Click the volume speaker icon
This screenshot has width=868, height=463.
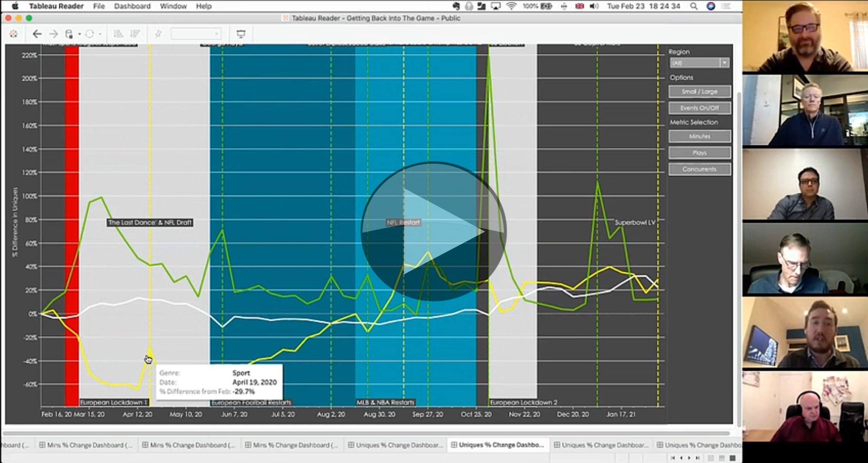click(594, 6)
